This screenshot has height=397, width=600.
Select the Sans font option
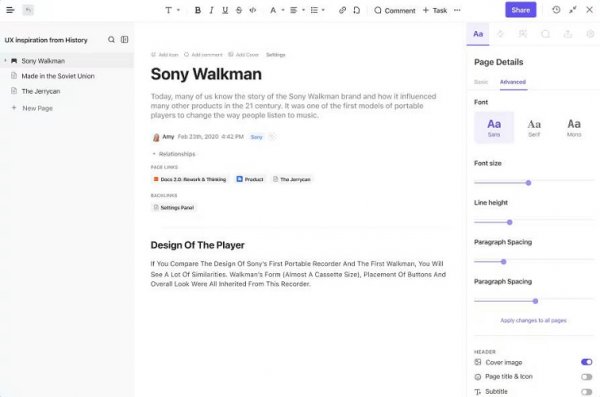pyautogui.click(x=494, y=127)
